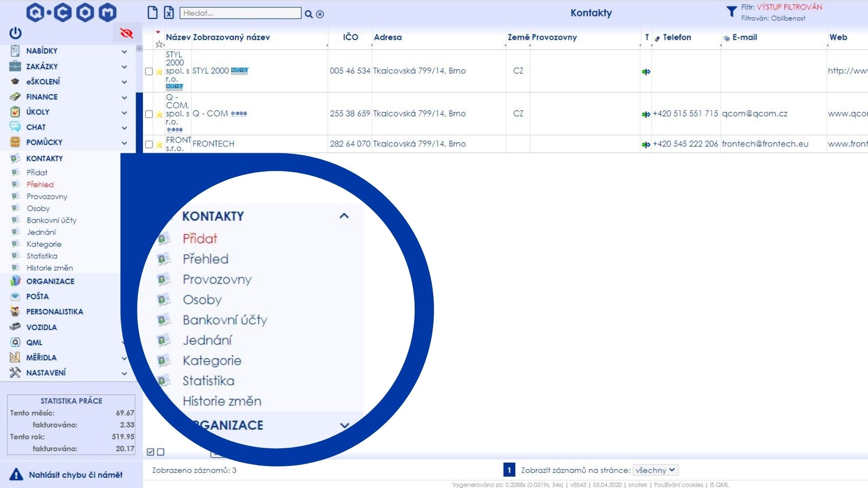Click the Hledat search input field
Image resolution: width=868 pixels, height=488 pixels.
241,13
